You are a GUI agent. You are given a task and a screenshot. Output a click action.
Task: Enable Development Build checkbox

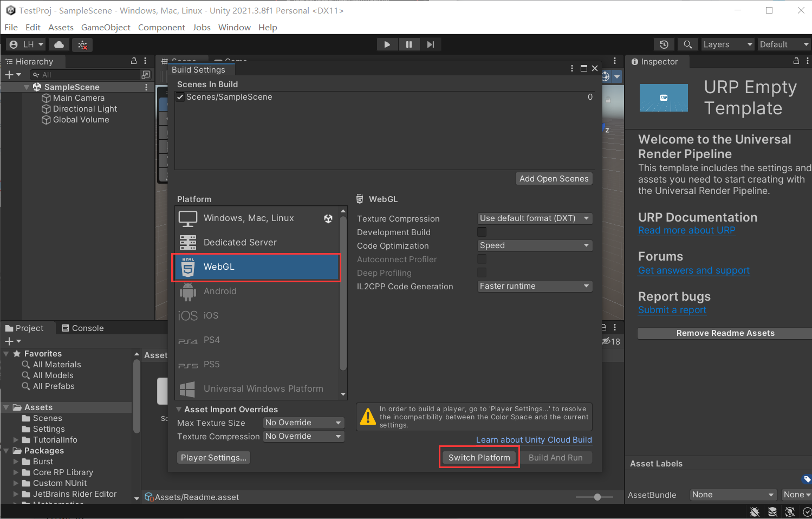point(482,232)
